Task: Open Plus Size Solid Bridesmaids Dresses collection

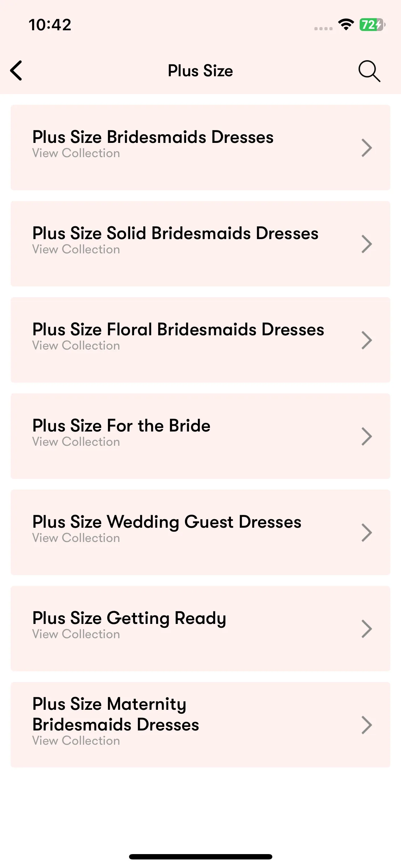Action: click(x=200, y=244)
